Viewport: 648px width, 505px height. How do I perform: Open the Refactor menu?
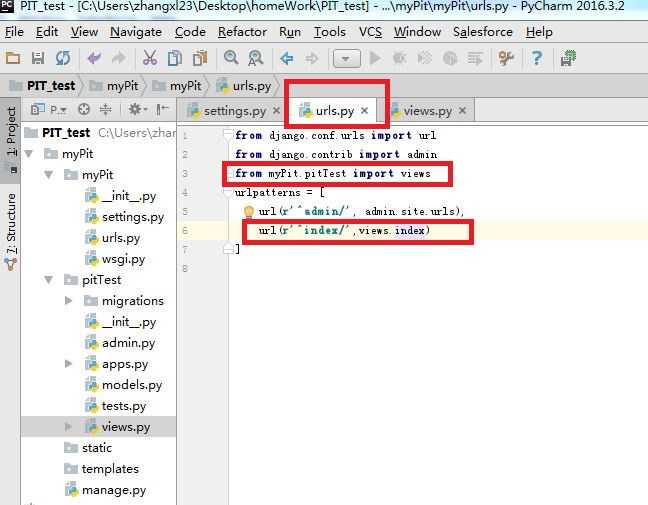242,32
